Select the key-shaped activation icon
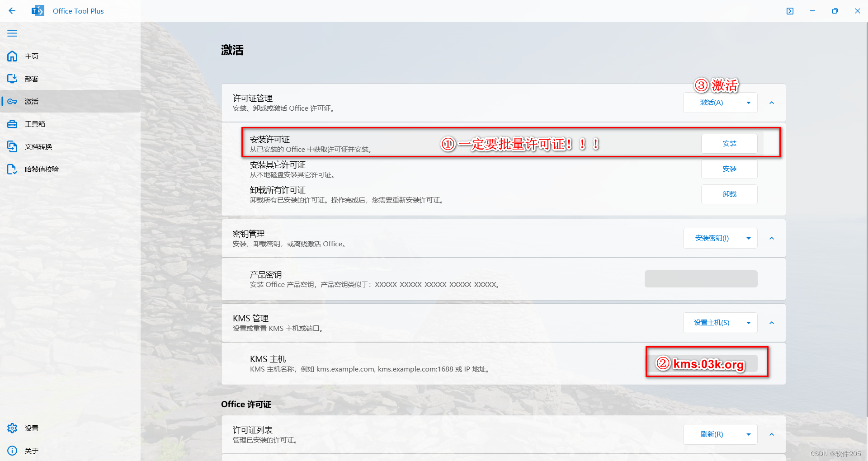This screenshot has width=868, height=461. 12,101
